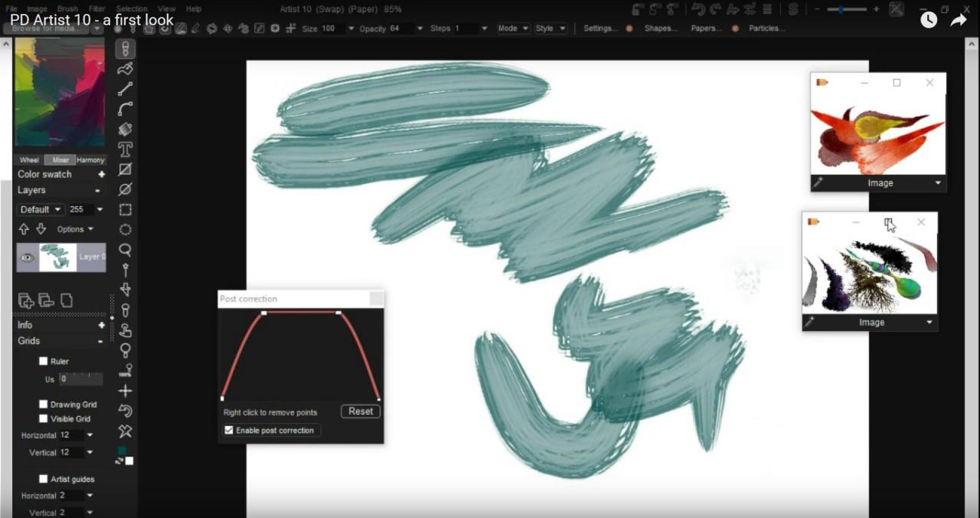
Task: Enable the Ruler checkbox
Action: (x=43, y=361)
